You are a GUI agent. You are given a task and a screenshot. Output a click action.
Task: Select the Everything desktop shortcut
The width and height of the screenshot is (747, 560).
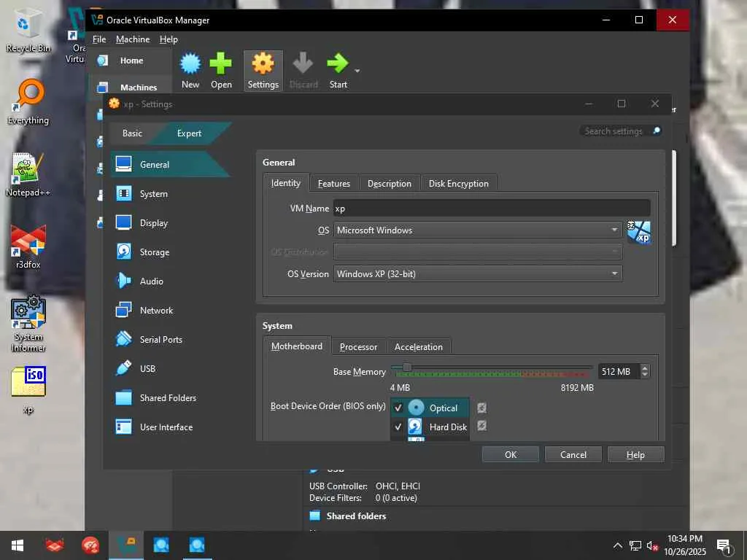28,102
